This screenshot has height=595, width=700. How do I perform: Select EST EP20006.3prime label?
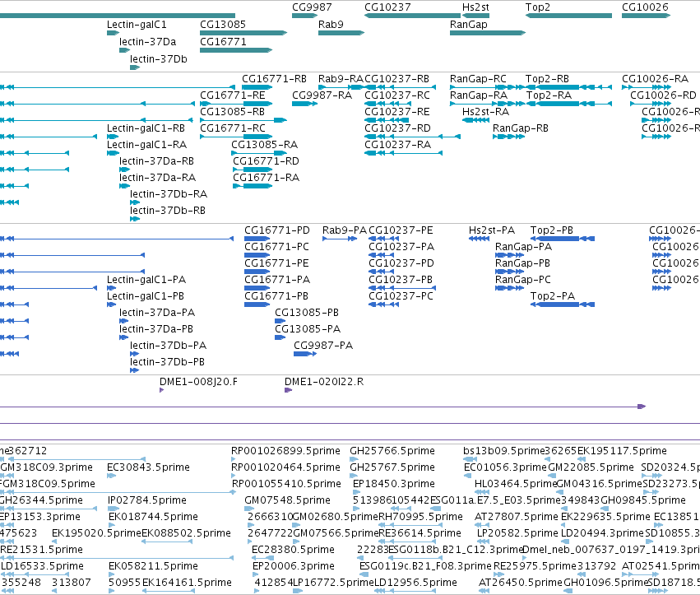point(294,566)
